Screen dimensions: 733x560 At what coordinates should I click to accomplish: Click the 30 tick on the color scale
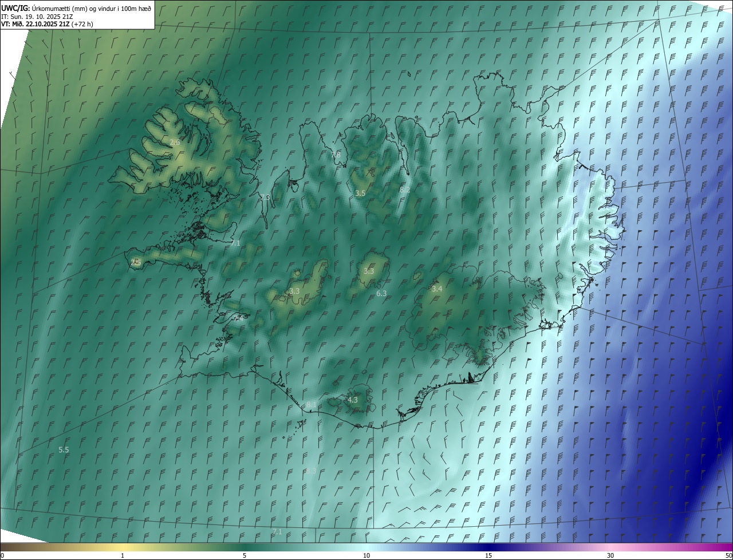point(610,555)
